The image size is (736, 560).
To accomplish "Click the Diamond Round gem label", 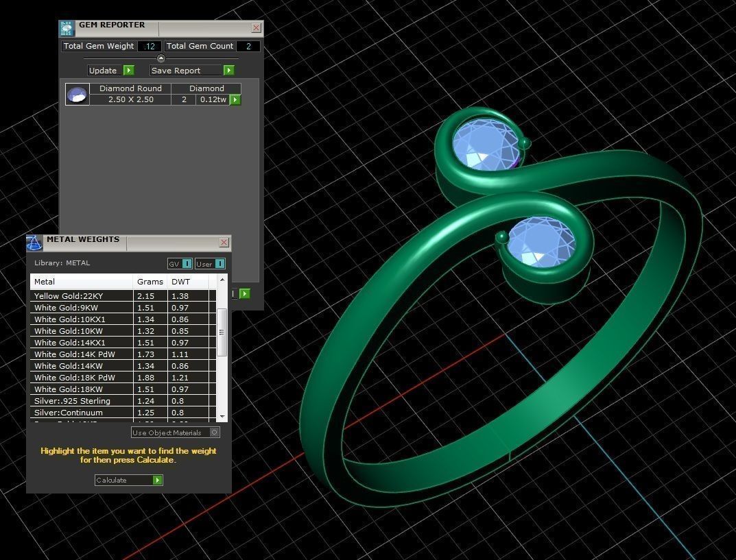I will (130, 88).
